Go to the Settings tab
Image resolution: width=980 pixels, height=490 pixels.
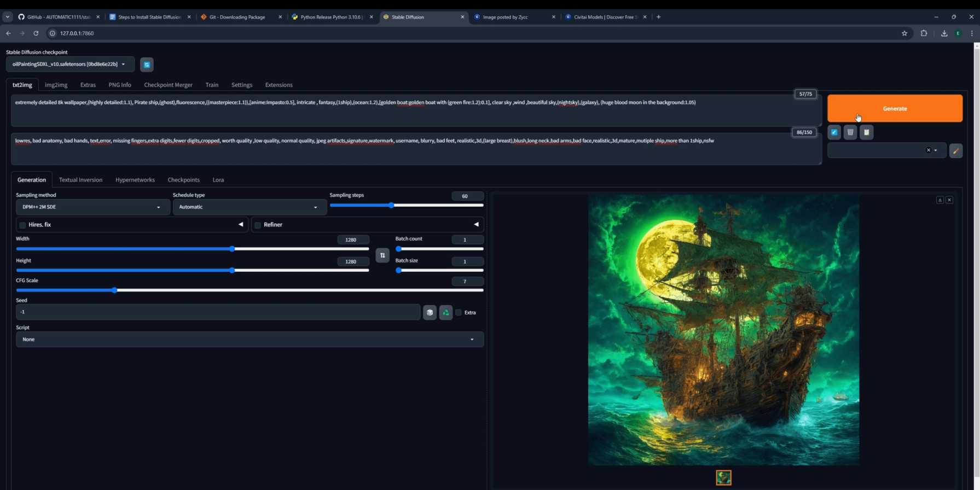pos(241,85)
